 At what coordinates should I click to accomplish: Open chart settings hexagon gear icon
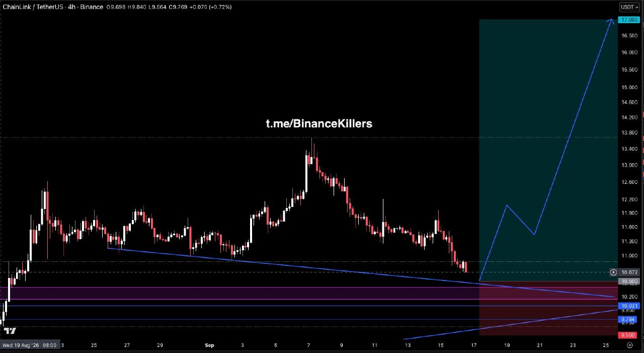tap(630, 345)
